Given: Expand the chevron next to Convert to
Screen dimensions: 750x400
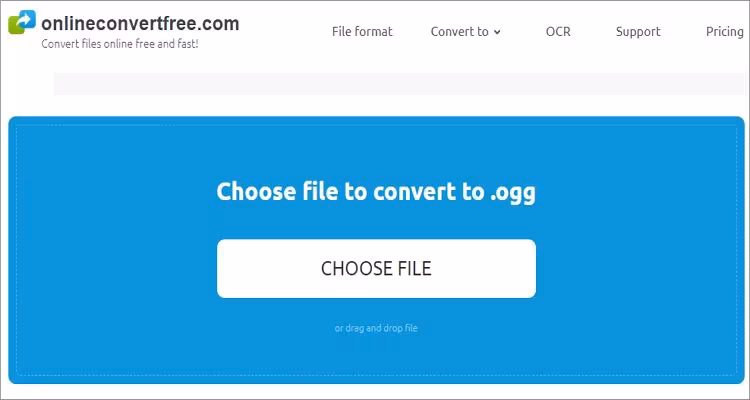Looking at the screenshot, I should (497, 32).
